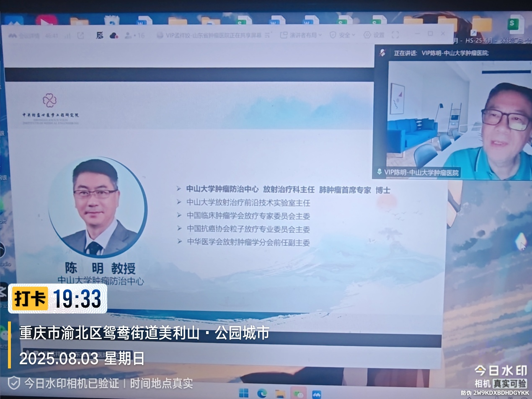Enter fullscreen using the fullscreen icon
This screenshot has width=532, height=399.
click(395, 35)
